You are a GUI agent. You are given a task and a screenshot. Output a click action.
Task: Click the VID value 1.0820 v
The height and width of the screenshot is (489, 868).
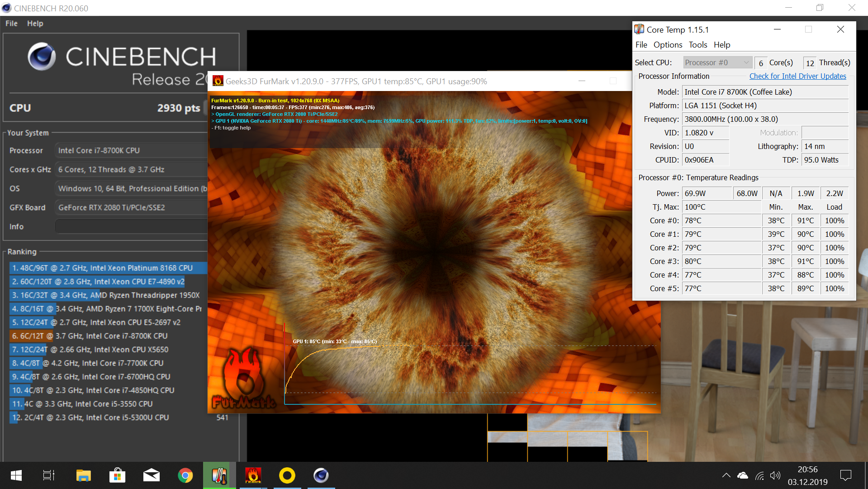(x=705, y=133)
